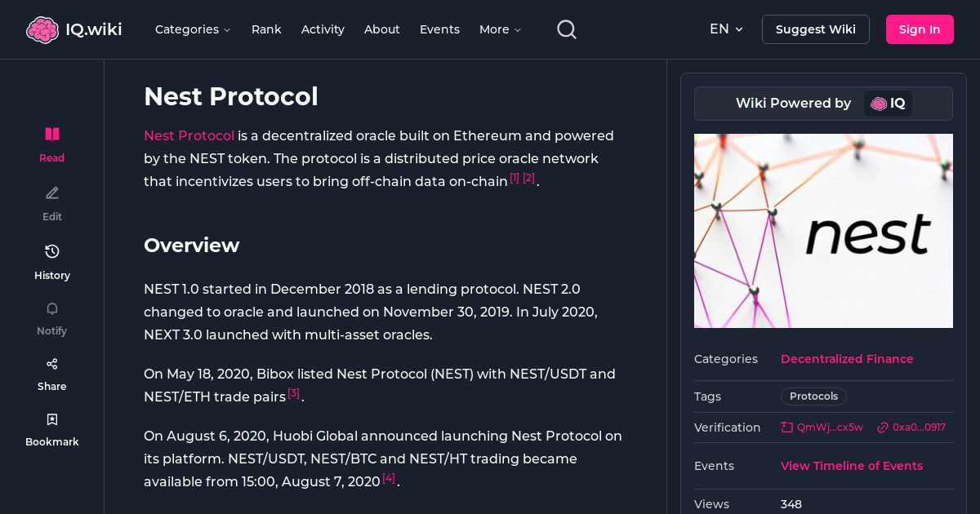The width and height of the screenshot is (980, 514).
Task: Click the Sign In button
Action: 920,29
